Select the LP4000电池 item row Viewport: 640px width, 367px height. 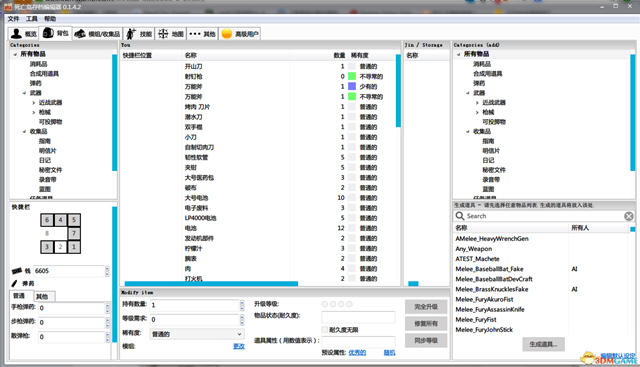pyautogui.click(x=258, y=218)
